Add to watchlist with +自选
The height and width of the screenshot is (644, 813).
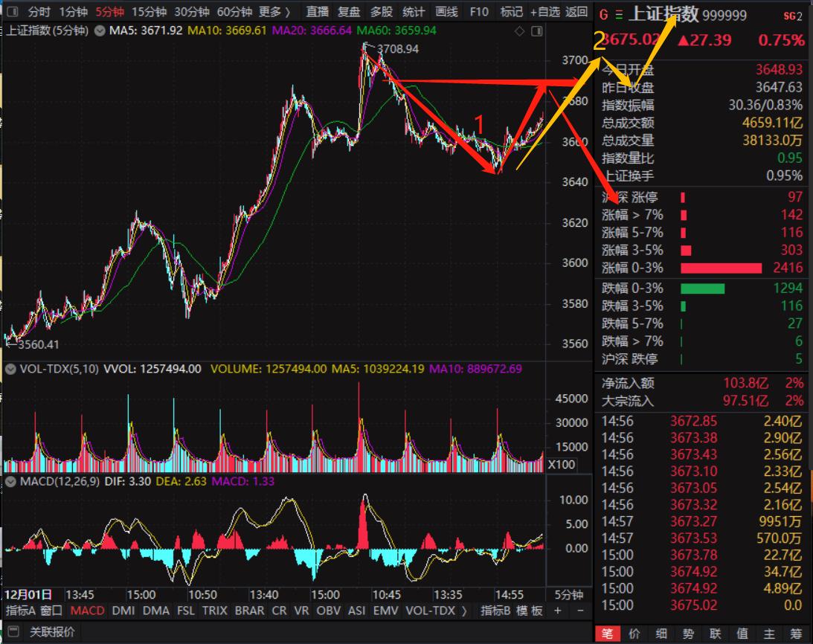coord(545,11)
